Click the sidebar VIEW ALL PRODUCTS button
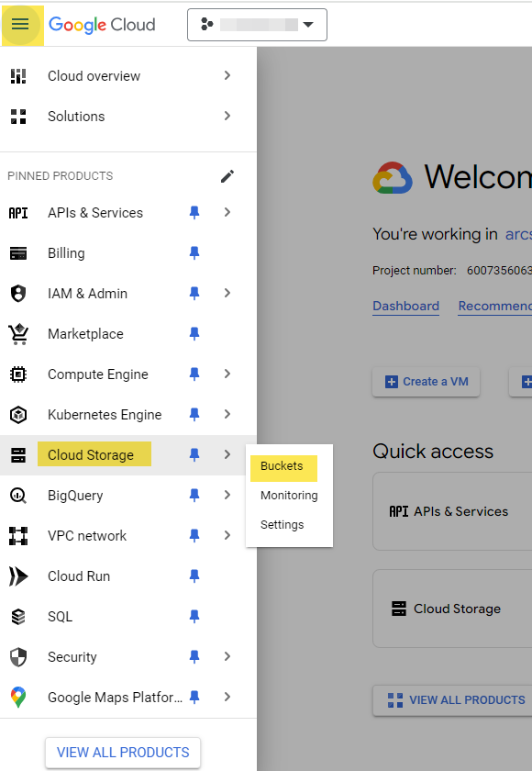The width and height of the screenshot is (532, 771). coord(123,753)
